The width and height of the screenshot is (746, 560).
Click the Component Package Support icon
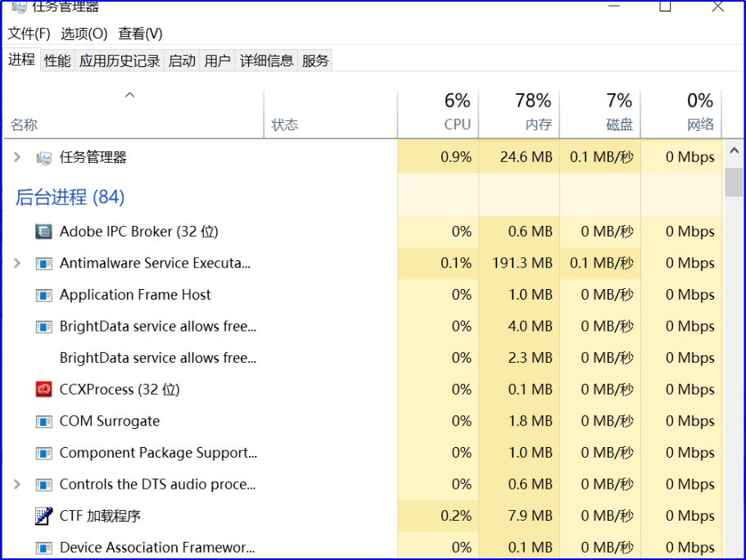(44, 453)
